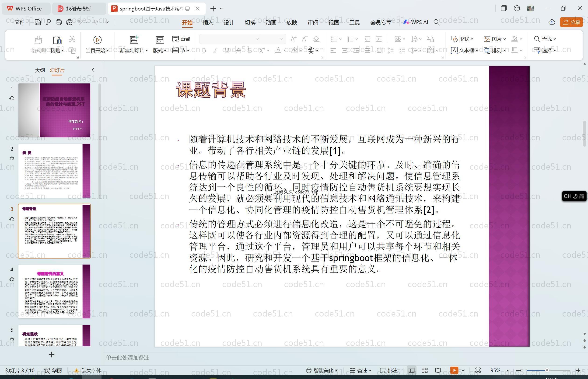Toggle Notes (备注) pane in status bar
The height and width of the screenshot is (379, 588).
(x=361, y=370)
